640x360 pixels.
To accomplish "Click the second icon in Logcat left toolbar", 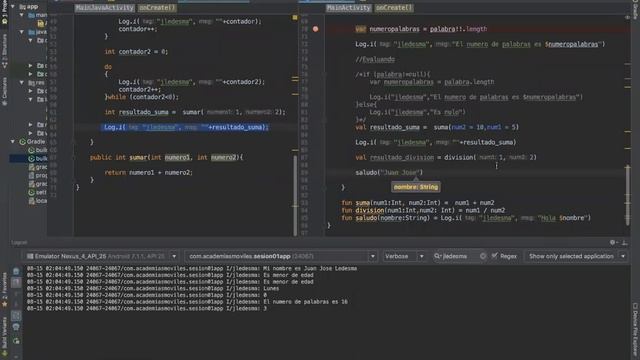I will coord(16,282).
